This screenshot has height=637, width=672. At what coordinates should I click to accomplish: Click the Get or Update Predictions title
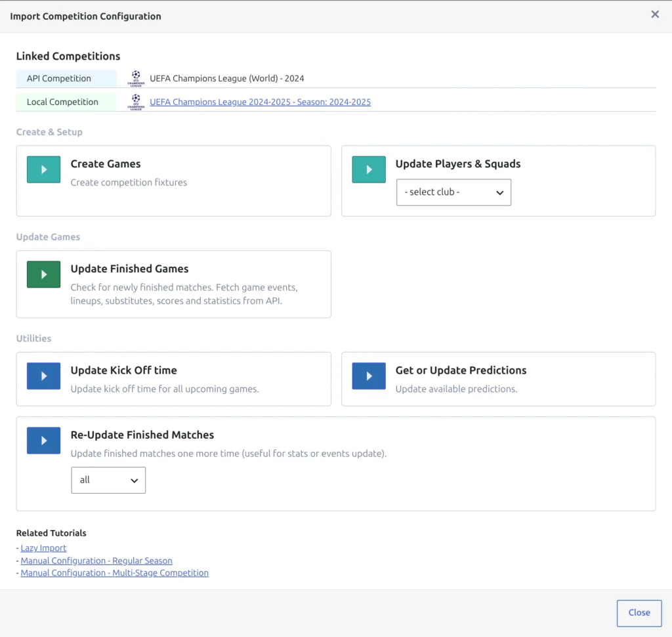pyautogui.click(x=461, y=370)
